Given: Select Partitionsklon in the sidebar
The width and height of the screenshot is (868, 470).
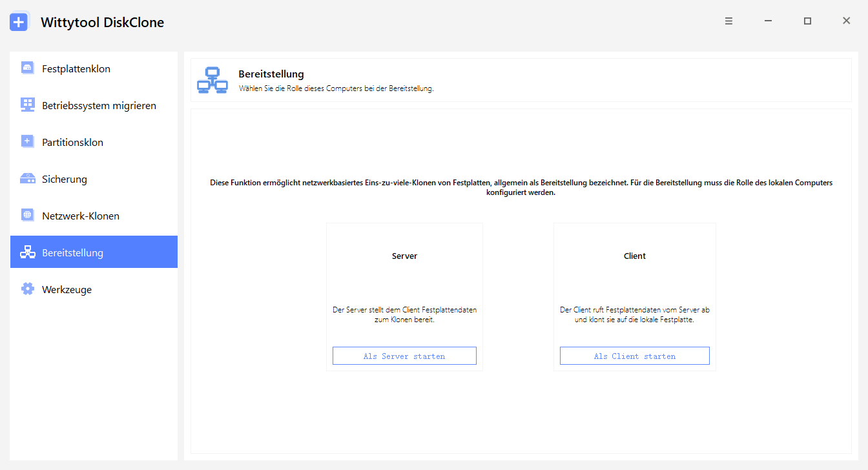Looking at the screenshot, I should tap(94, 143).
